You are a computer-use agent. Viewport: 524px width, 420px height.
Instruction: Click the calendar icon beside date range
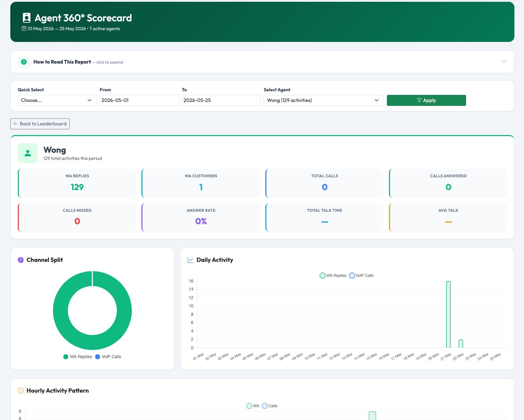pos(24,29)
